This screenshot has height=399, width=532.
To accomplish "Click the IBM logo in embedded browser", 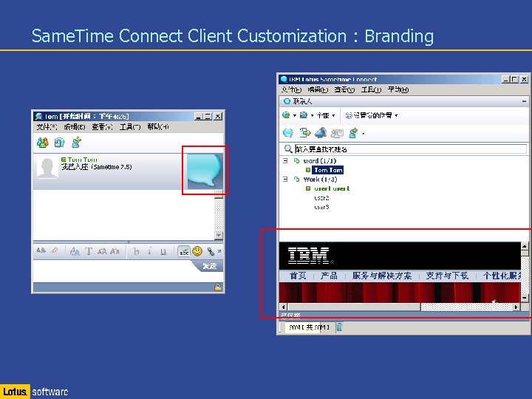I will 309,256.
